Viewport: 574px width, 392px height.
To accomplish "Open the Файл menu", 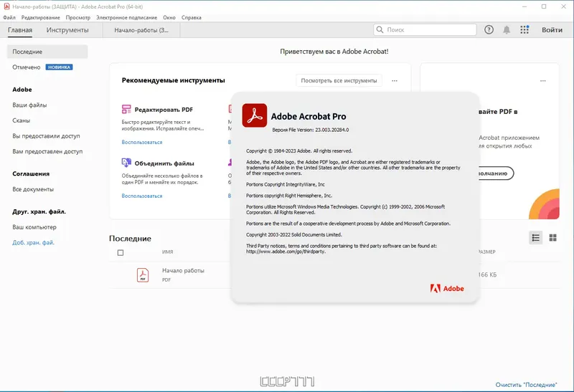I will 9,17.
